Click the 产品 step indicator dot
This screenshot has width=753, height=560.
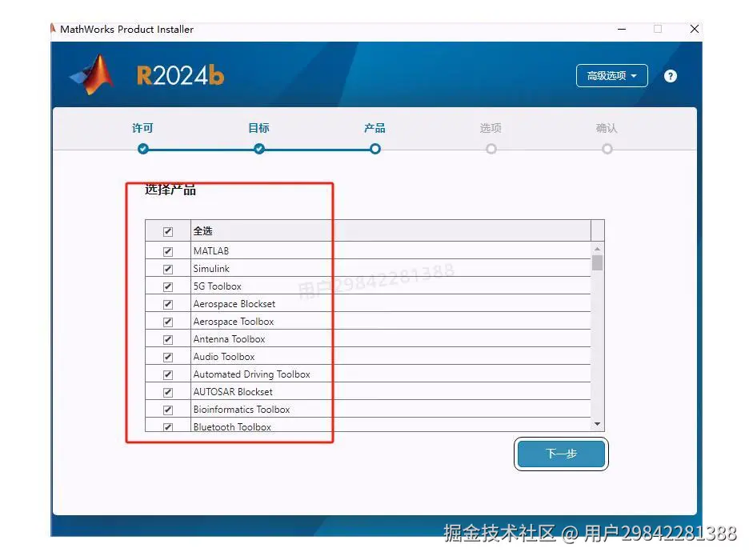pos(374,149)
